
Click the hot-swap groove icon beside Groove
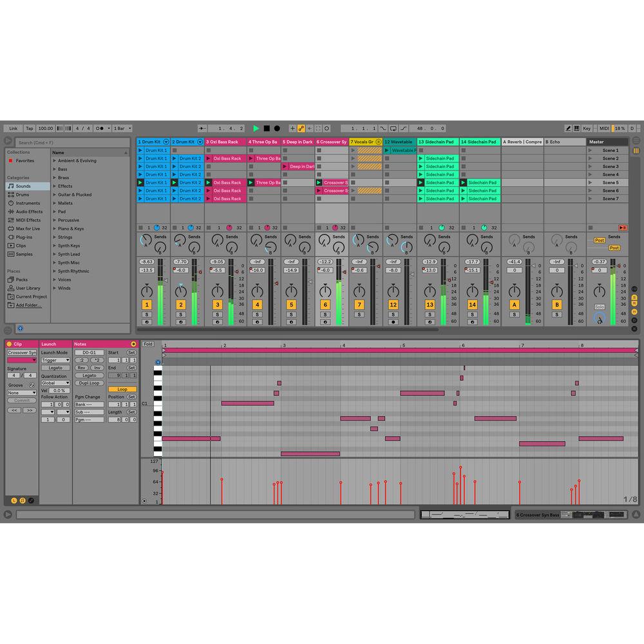[32, 384]
